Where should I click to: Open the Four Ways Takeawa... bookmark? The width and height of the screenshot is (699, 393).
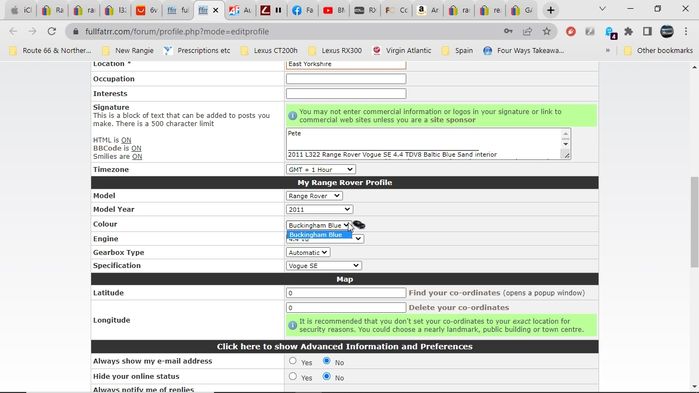(524, 51)
